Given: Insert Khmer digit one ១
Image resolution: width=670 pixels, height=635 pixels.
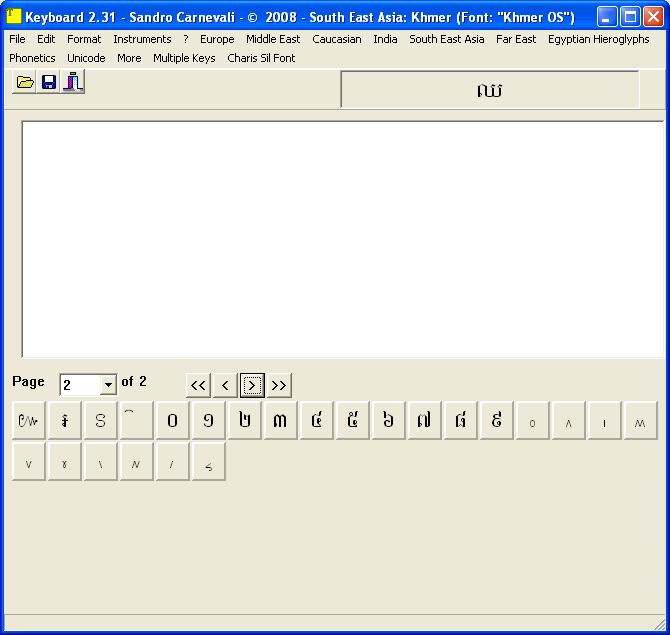Looking at the screenshot, I should [208, 420].
